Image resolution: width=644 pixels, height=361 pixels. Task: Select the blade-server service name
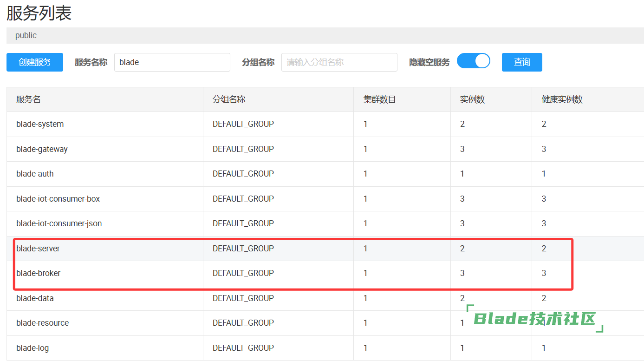[x=38, y=249]
